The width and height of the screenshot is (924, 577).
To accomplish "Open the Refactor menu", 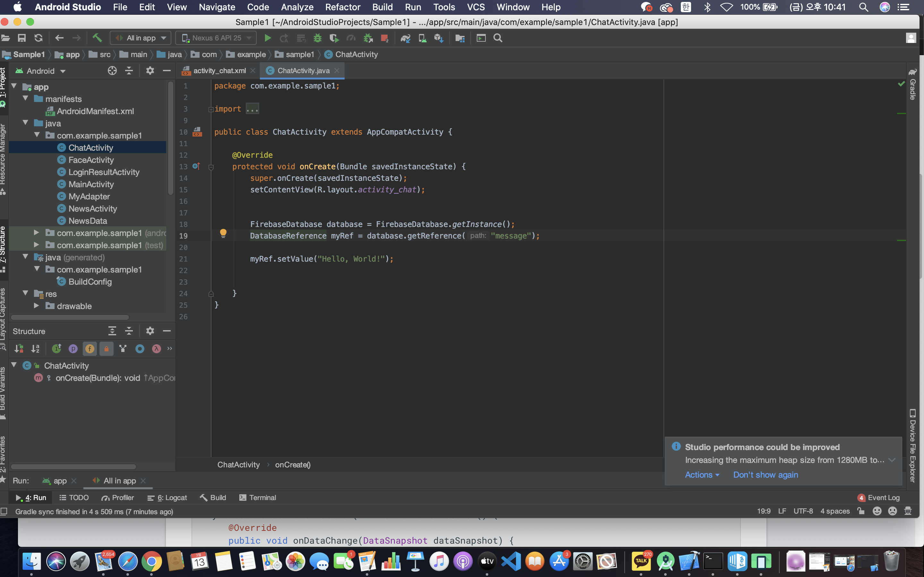I will tap(343, 7).
